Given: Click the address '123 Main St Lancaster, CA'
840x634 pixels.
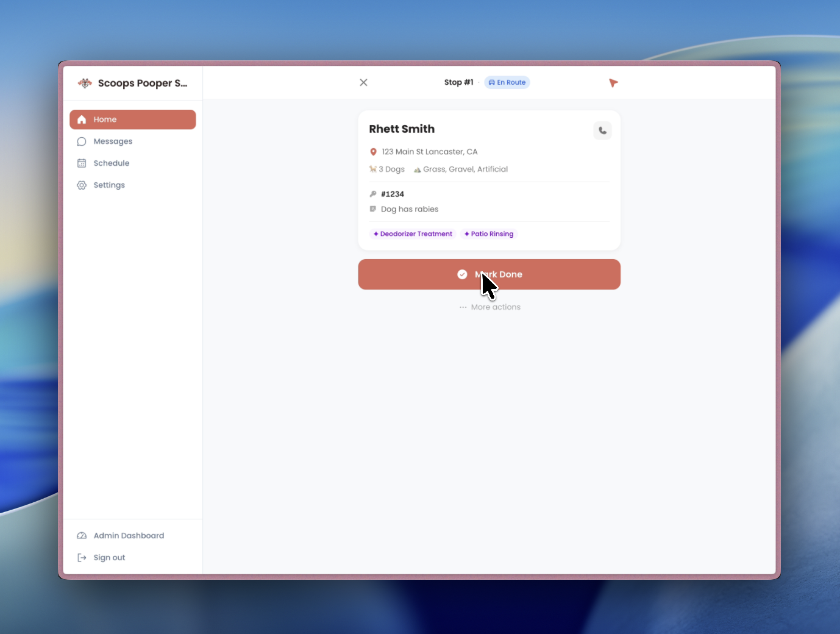Looking at the screenshot, I should click(429, 151).
